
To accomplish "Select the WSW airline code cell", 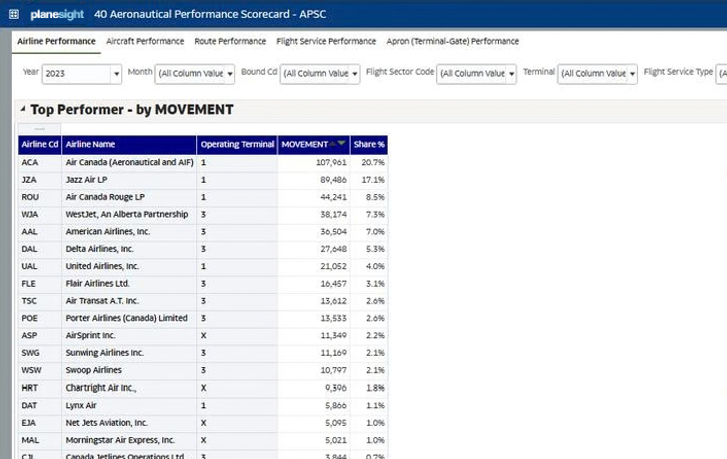I will point(40,370).
